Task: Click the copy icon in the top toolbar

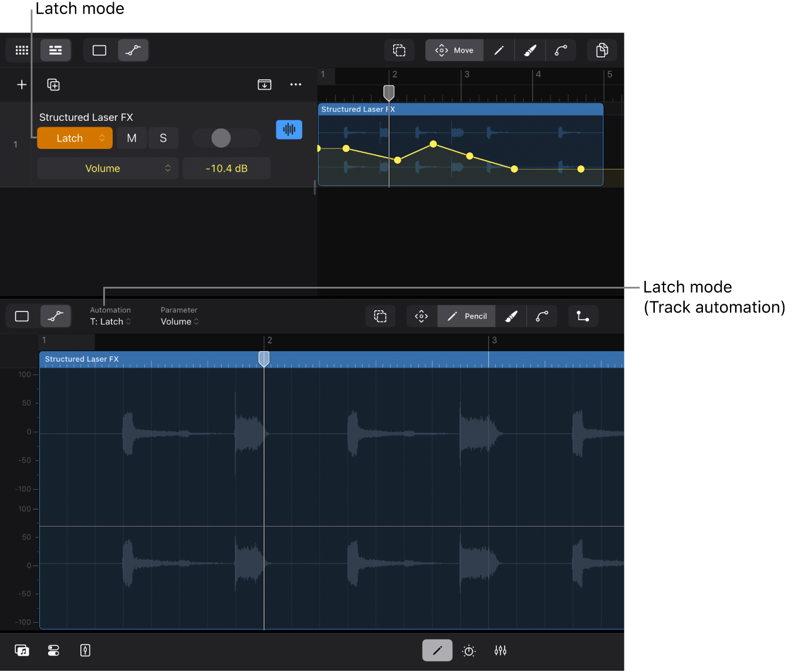Action: 602,50
